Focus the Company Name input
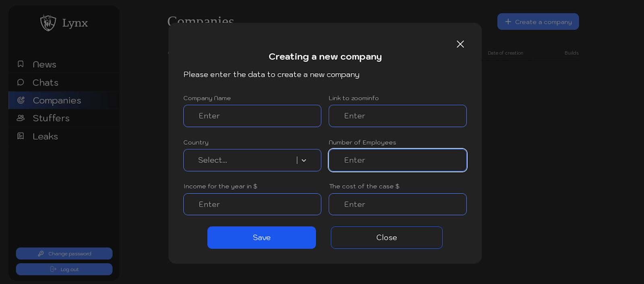 252,116
